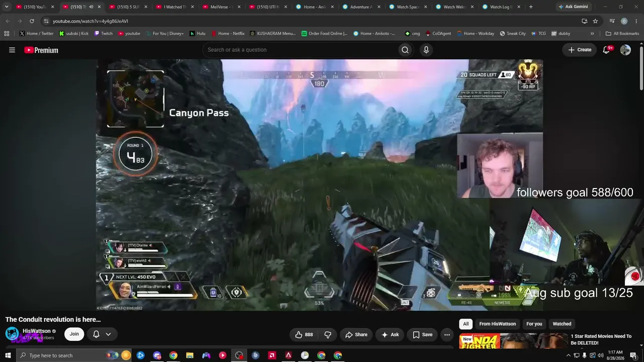Select the From HisWattson chip
644x362 pixels.
[498, 324]
